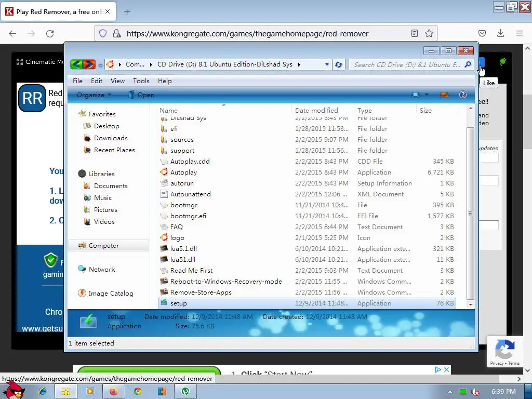
Task: Click the clock showing 6:39 PM
Action: [503, 392]
